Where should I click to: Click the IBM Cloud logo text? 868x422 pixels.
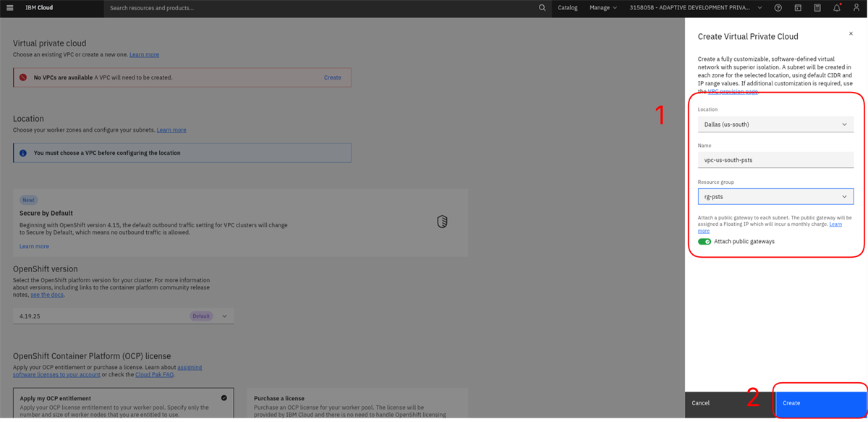point(39,8)
